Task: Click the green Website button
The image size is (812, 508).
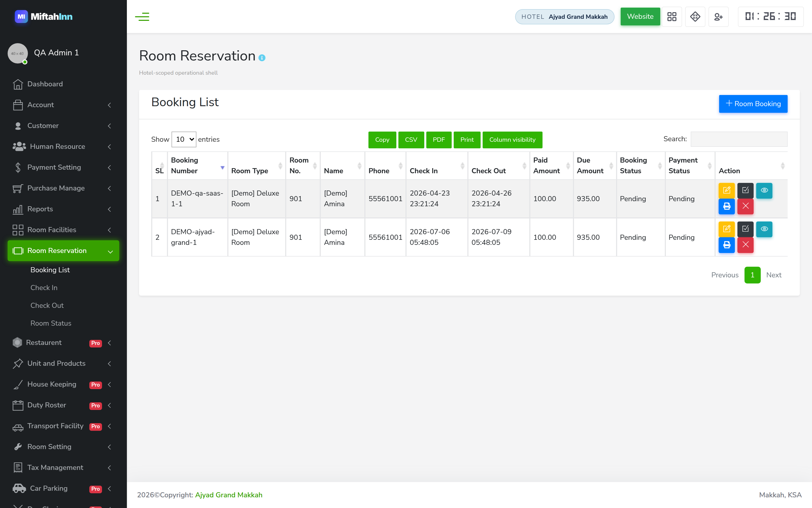Action: click(x=640, y=17)
